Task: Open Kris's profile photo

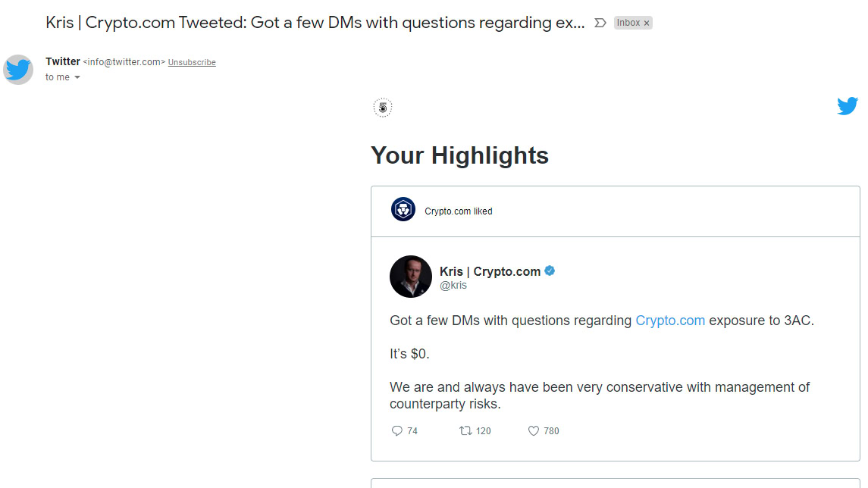Action: coord(411,277)
